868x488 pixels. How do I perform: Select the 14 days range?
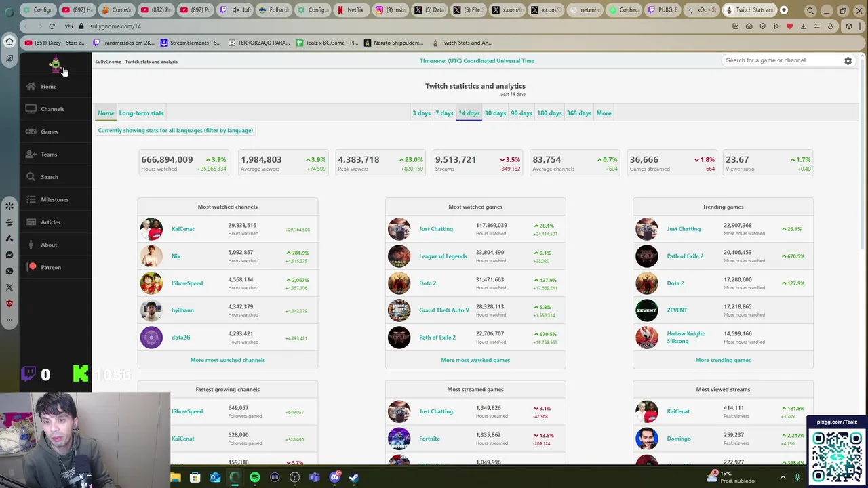point(469,113)
